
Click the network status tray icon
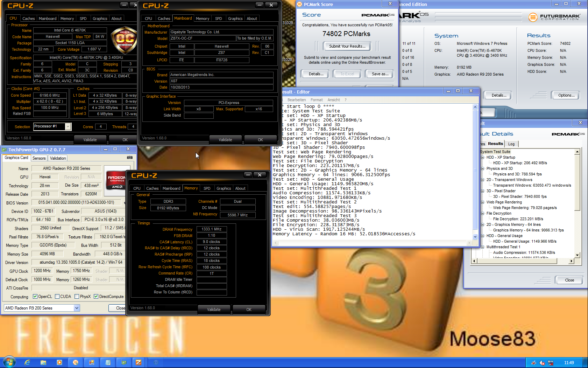(551, 363)
